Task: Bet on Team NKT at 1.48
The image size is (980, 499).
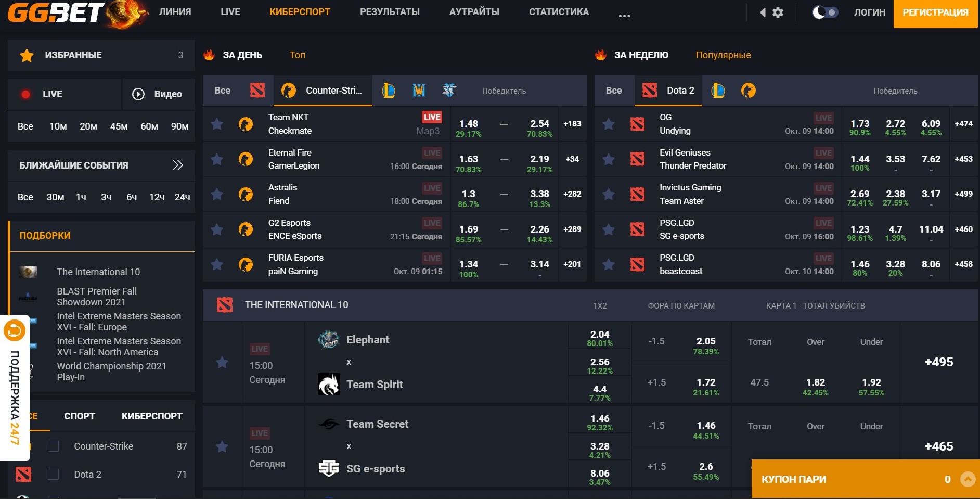Action: pos(469,124)
